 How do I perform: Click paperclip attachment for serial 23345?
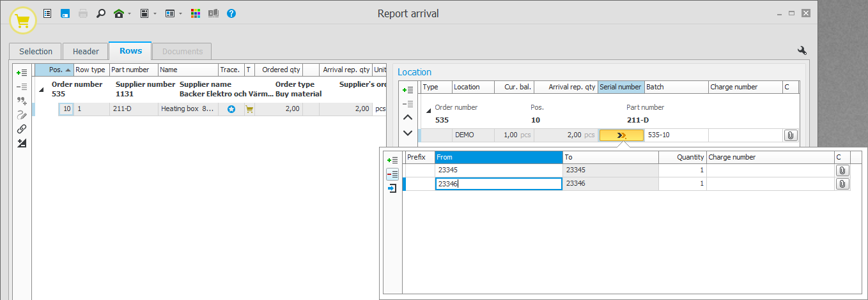[842, 170]
